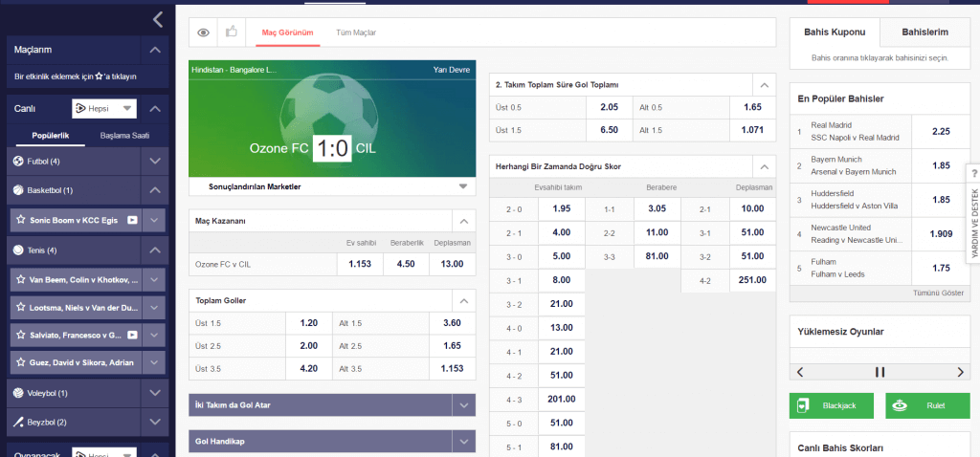Image resolution: width=980 pixels, height=457 pixels.
Task: Click the live stream icon for Sonic Boom match
Action: tap(133, 220)
